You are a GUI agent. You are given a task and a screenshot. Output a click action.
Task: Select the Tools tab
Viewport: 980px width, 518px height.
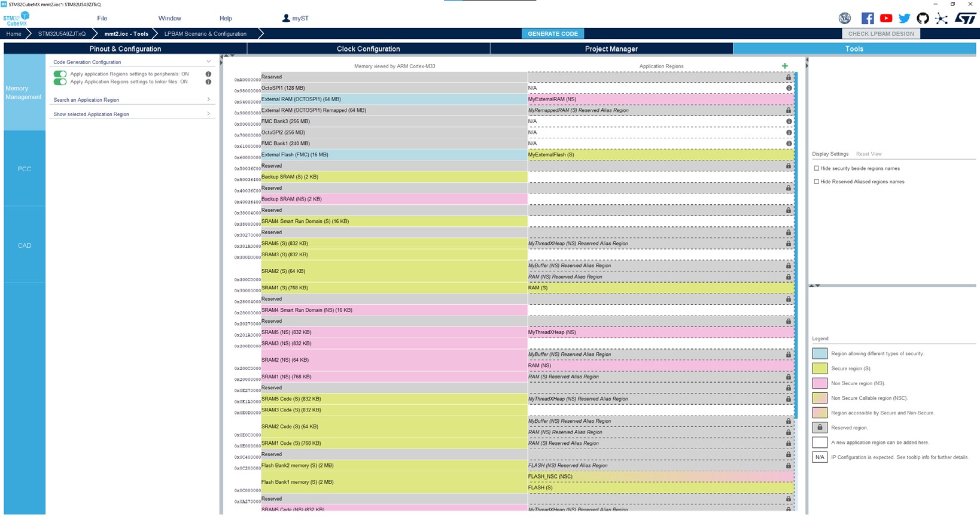[x=854, y=49]
